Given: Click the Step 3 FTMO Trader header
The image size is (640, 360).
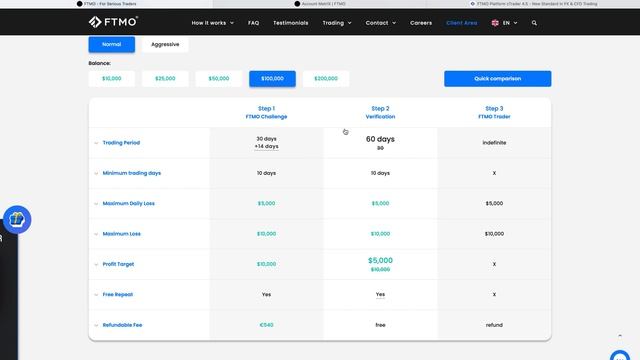Looking at the screenshot, I should pyautogui.click(x=494, y=112).
